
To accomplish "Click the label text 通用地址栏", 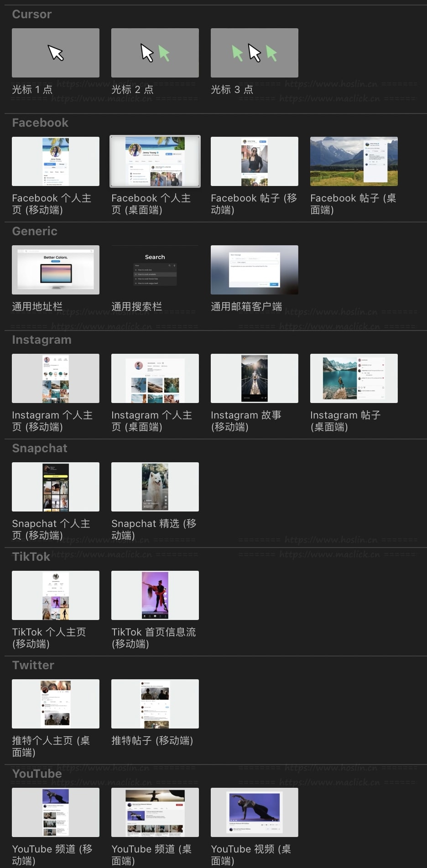I will coord(37,306).
